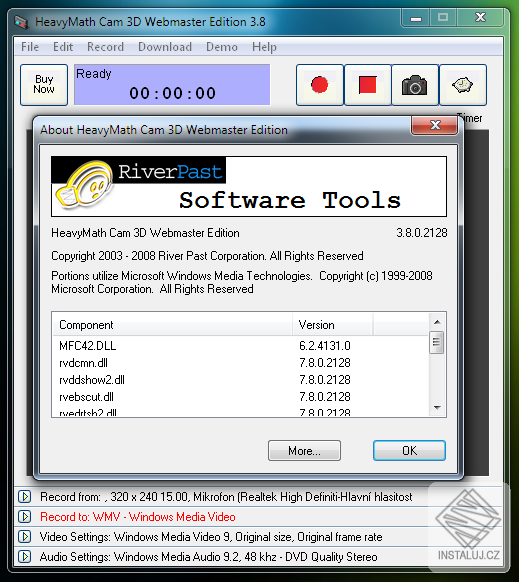The image size is (519, 582).
Task: Expand the Record to WMV arrow
Action: [25, 517]
